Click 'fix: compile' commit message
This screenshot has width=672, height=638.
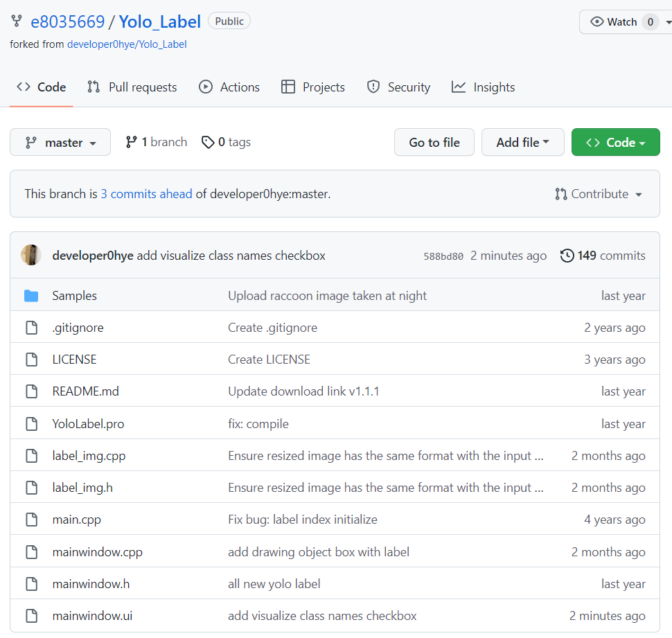[x=258, y=424]
